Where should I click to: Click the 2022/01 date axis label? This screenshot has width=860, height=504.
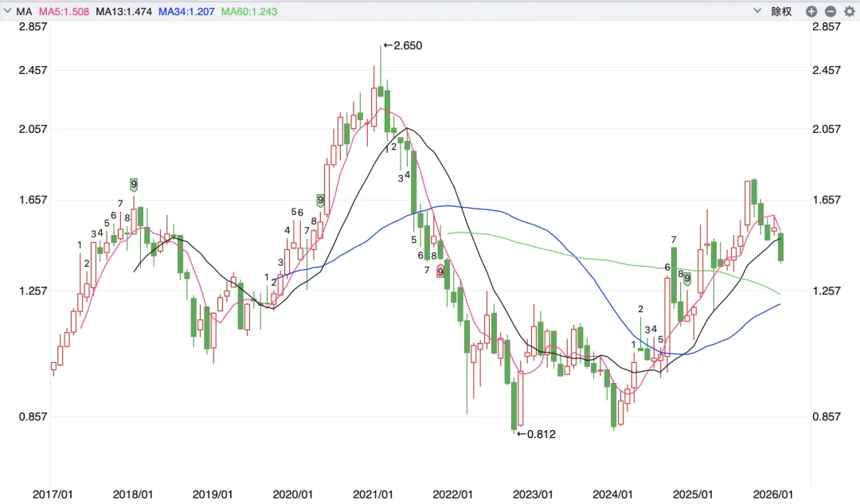(452, 494)
